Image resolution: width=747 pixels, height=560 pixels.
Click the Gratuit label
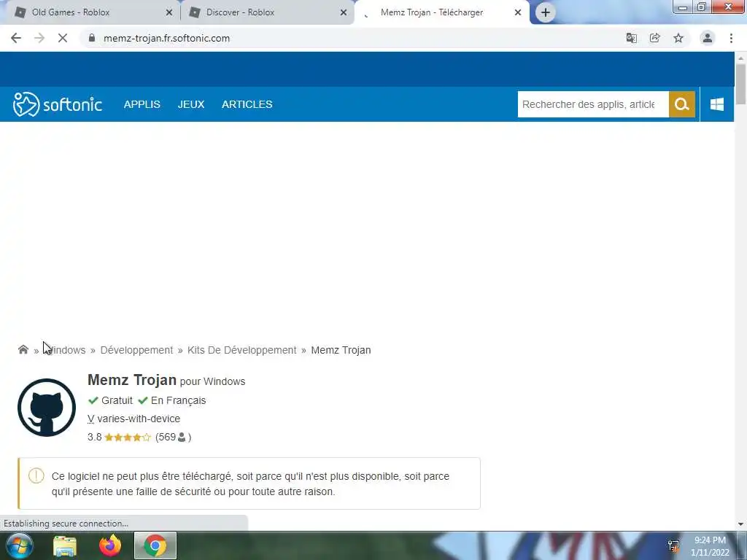point(117,400)
